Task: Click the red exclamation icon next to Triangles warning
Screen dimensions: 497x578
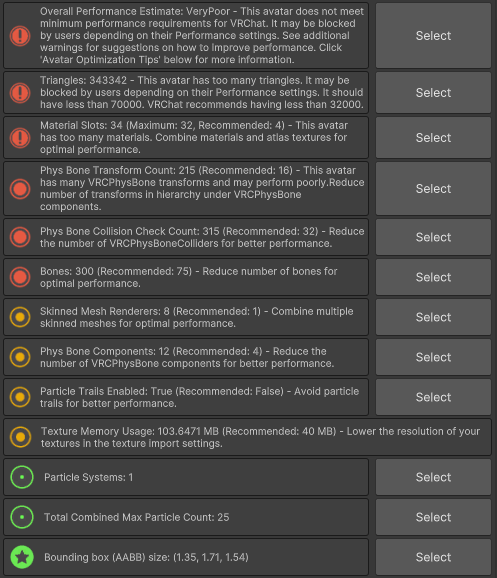Action: pyautogui.click(x=20, y=93)
